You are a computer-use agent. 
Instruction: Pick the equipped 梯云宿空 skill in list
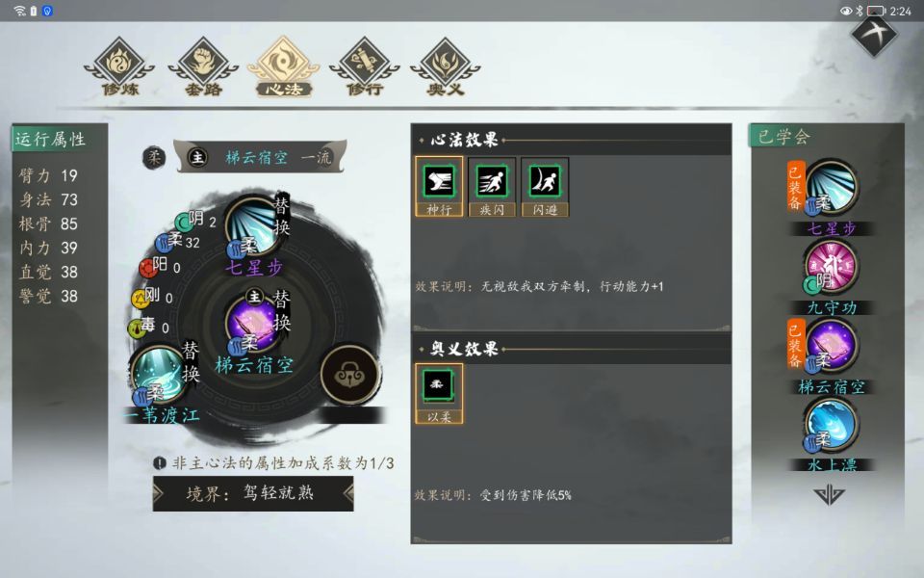pyautogui.click(x=831, y=347)
